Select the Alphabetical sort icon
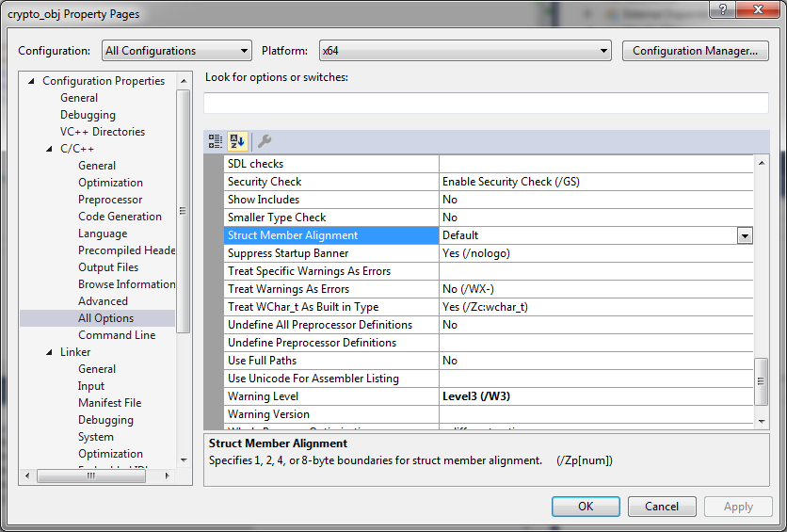This screenshot has width=787, height=532. point(237,141)
